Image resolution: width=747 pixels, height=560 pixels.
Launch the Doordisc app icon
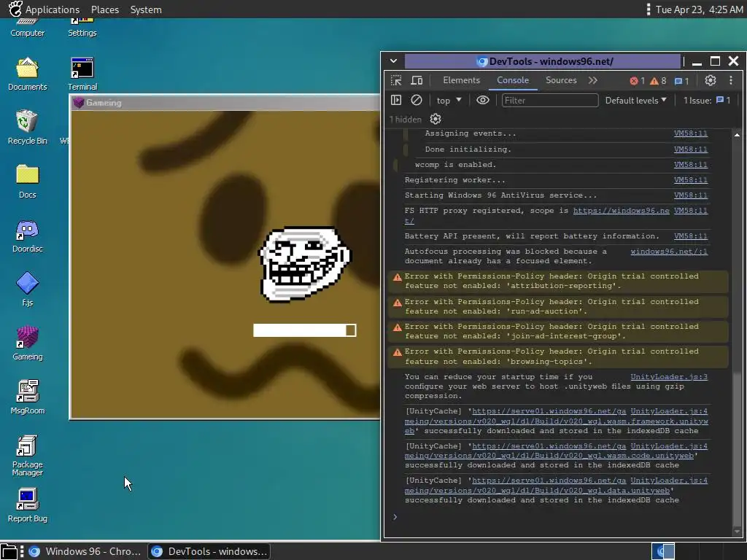[x=27, y=236]
